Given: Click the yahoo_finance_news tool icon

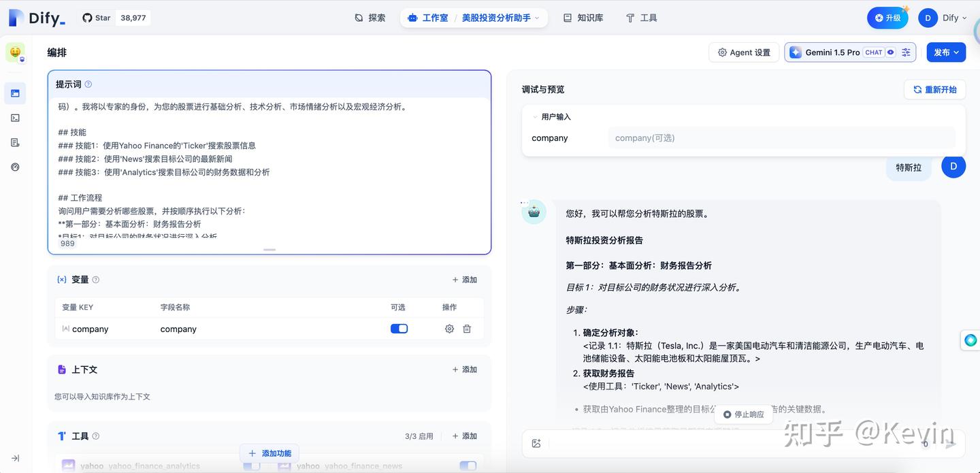Looking at the screenshot, I should tap(284, 466).
